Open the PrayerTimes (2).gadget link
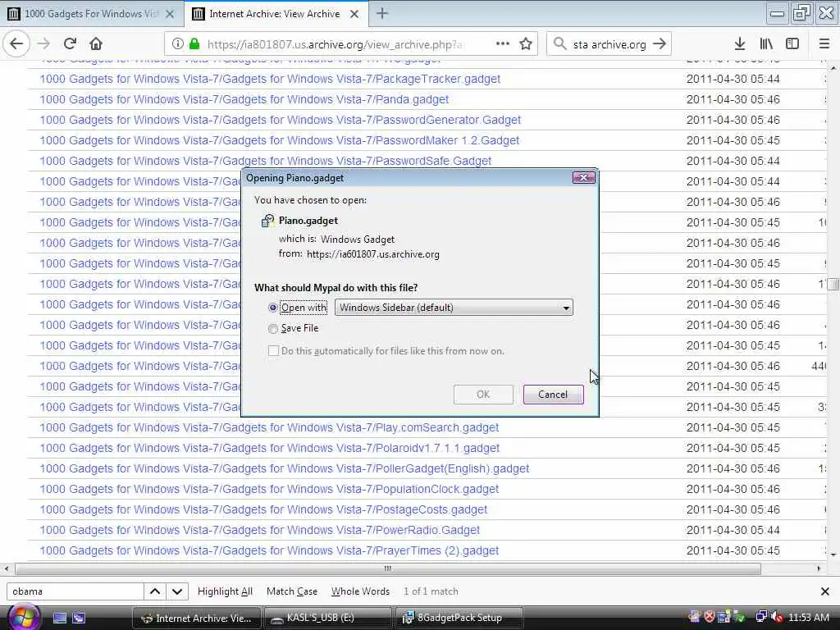The width and height of the screenshot is (840, 630). tap(269, 550)
